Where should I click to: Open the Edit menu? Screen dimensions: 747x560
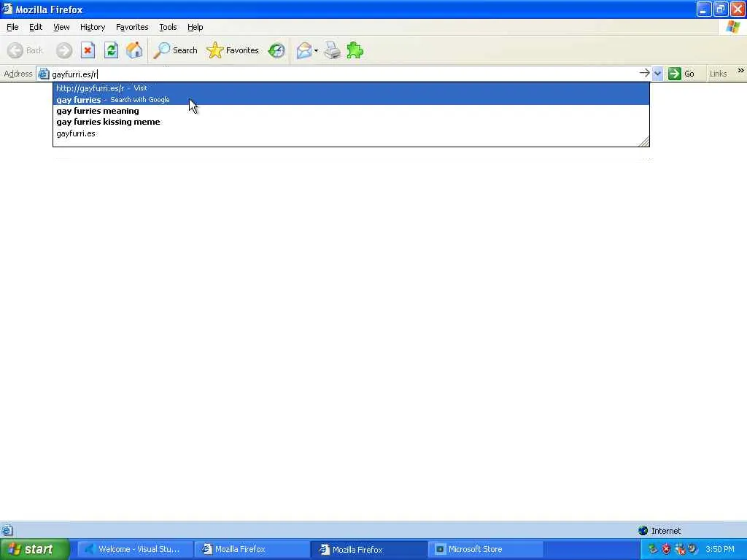[x=36, y=27]
